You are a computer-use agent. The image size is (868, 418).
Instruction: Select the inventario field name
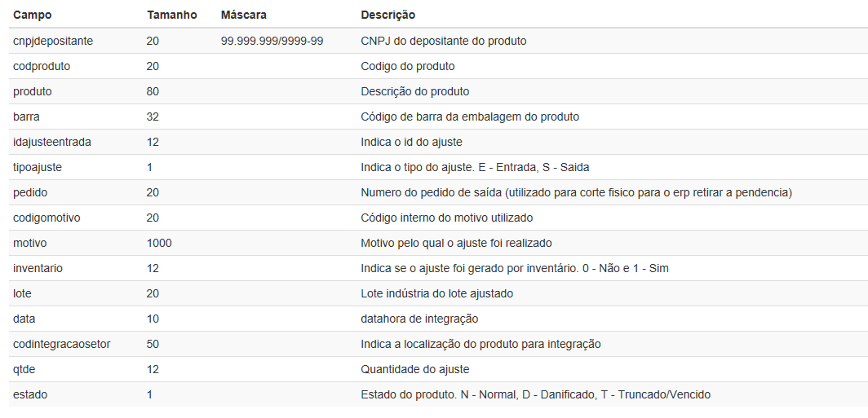tap(38, 268)
